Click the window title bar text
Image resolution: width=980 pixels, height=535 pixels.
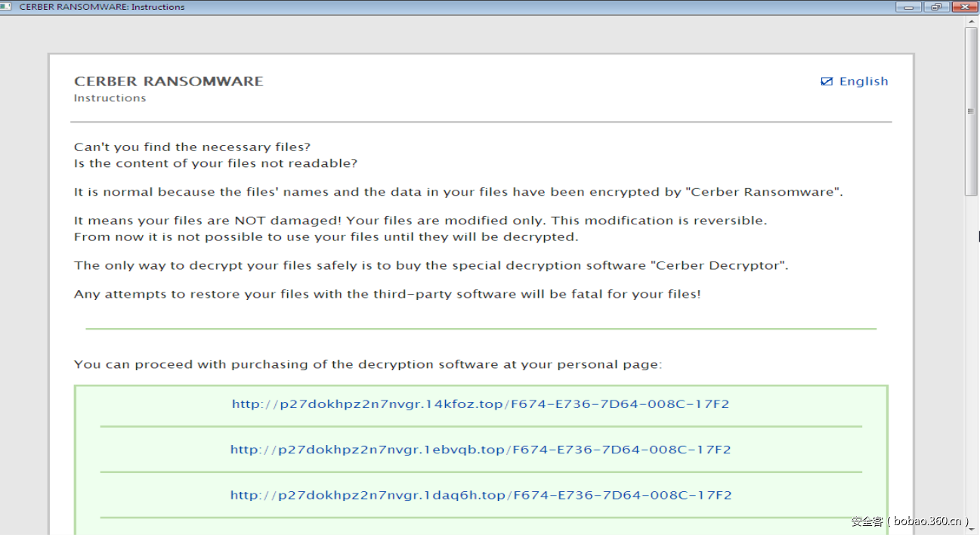click(x=102, y=7)
